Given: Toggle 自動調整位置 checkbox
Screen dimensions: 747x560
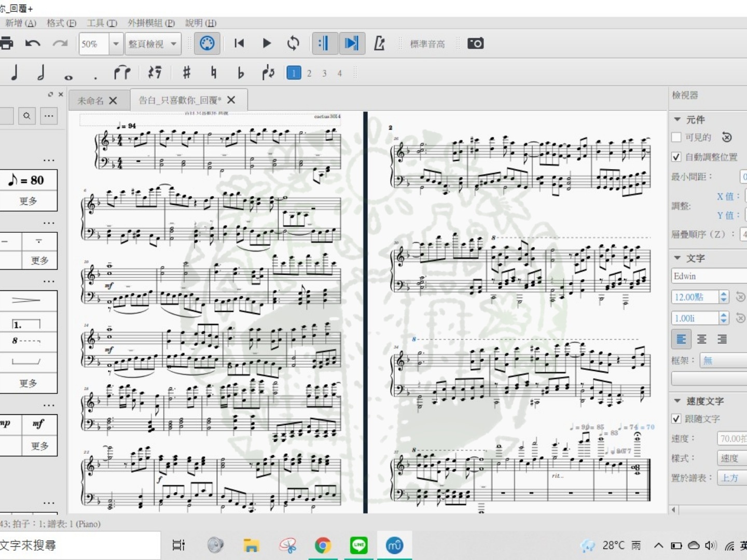Looking at the screenshot, I should pos(676,157).
